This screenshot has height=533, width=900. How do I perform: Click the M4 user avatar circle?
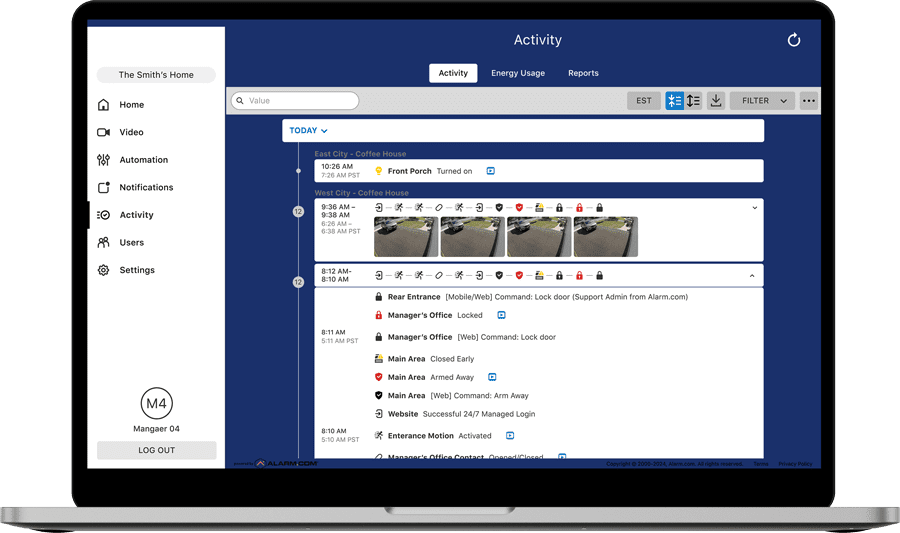tap(156, 404)
